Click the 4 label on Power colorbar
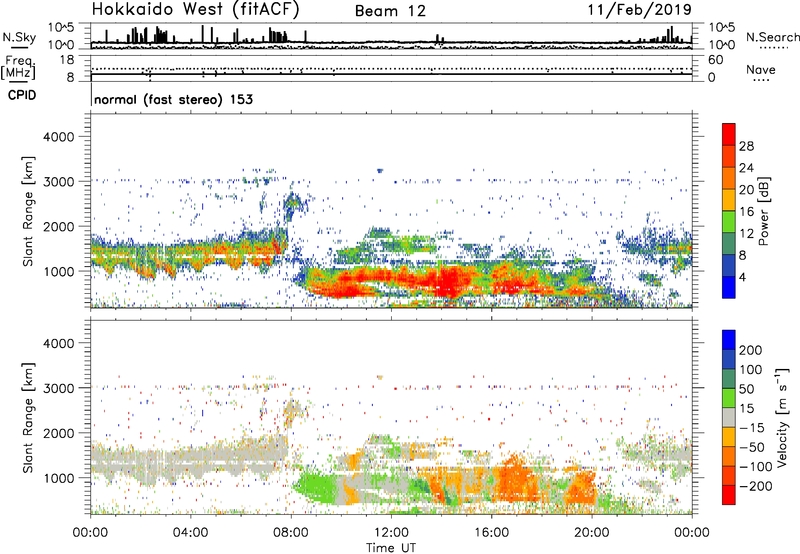 tap(742, 277)
